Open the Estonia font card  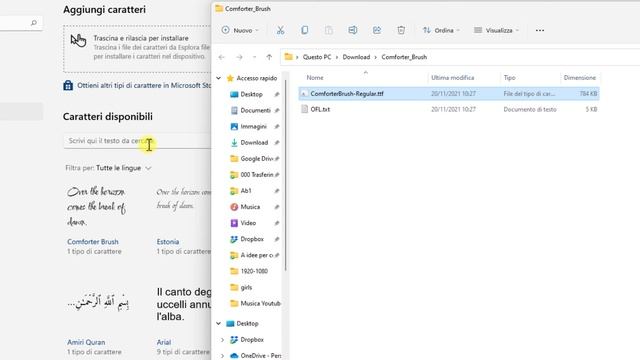click(183, 221)
